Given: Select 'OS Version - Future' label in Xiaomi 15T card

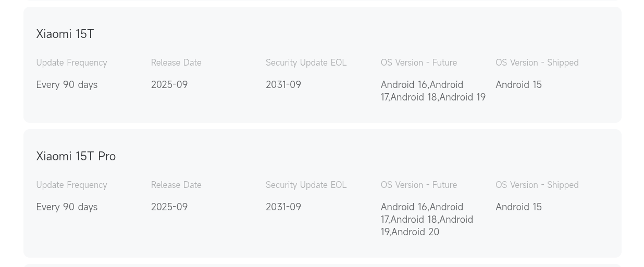Looking at the screenshot, I should point(418,62).
